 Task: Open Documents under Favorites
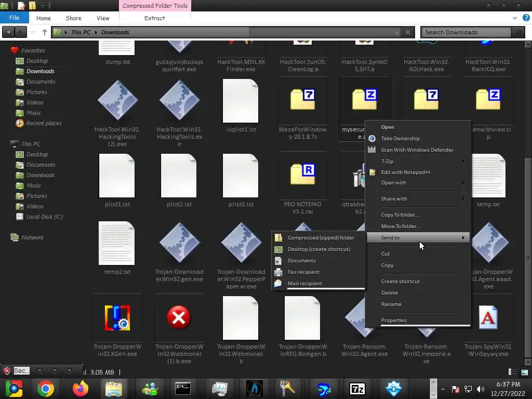(x=41, y=82)
